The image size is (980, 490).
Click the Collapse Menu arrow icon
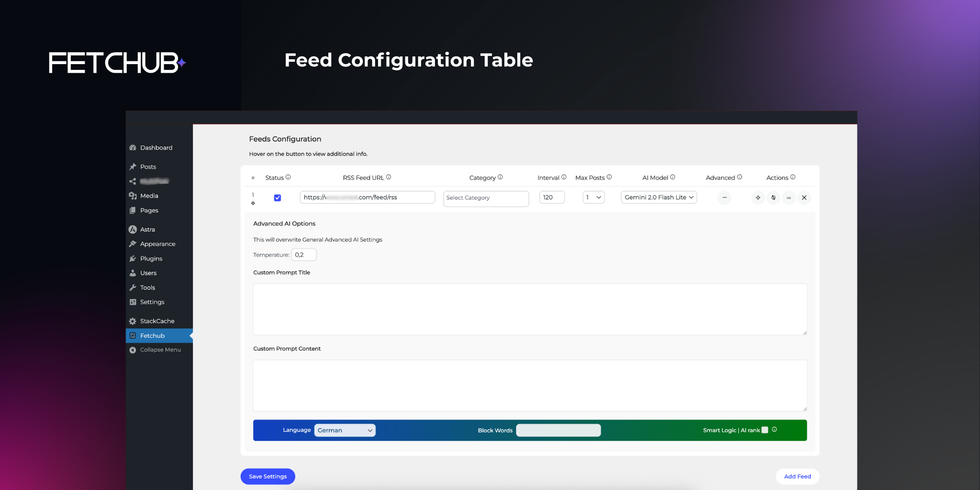tap(133, 350)
